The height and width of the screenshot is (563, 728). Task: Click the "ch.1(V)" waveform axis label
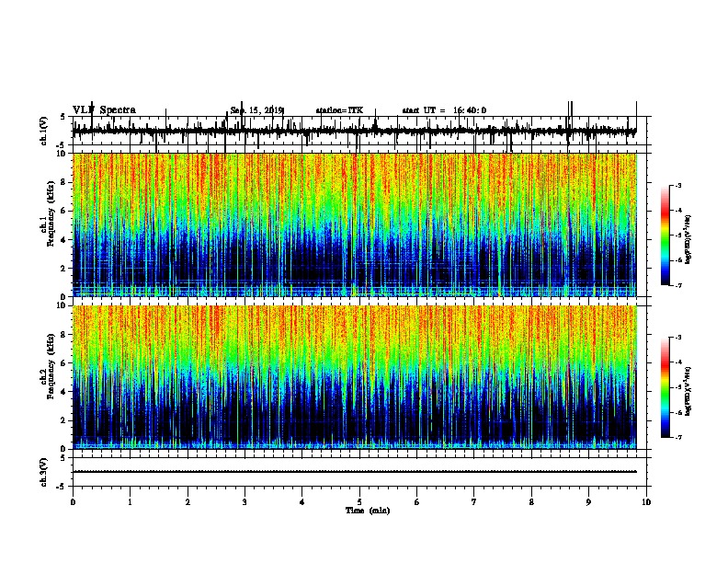tap(44, 131)
